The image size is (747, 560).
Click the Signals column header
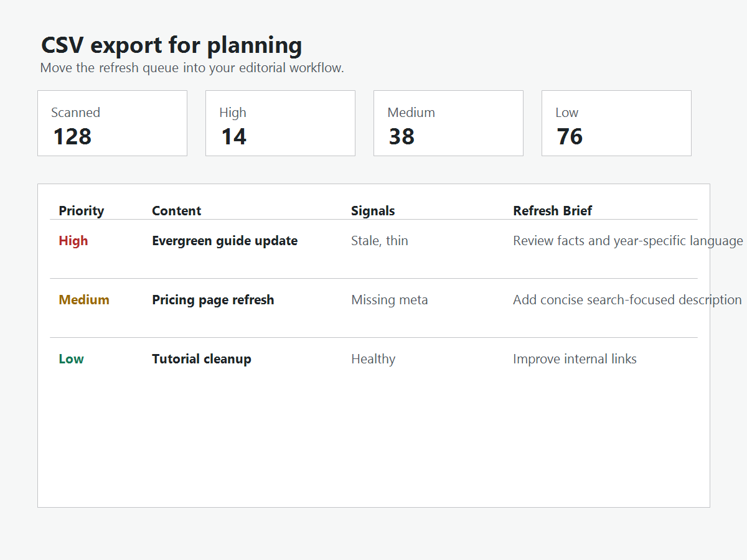point(373,211)
